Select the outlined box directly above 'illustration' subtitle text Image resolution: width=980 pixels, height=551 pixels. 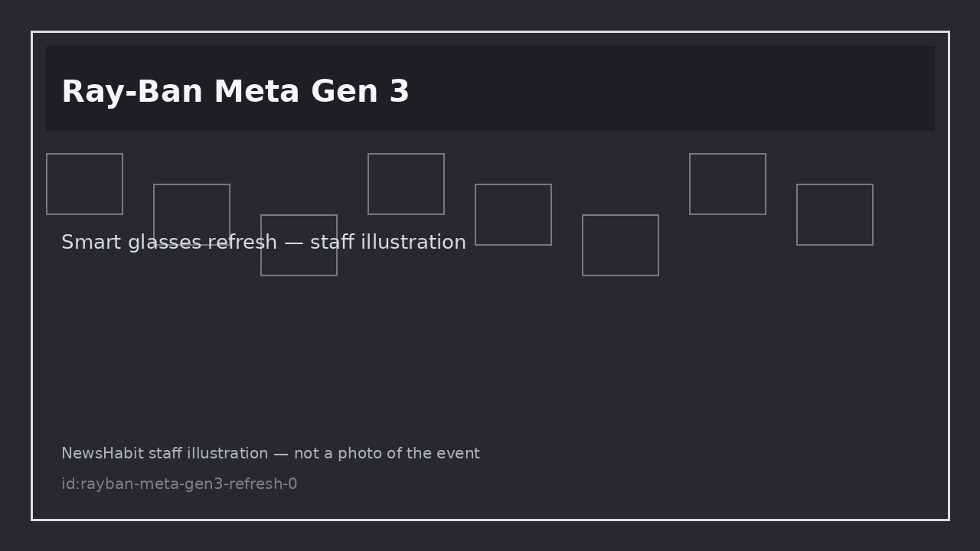(x=406, y=184)
